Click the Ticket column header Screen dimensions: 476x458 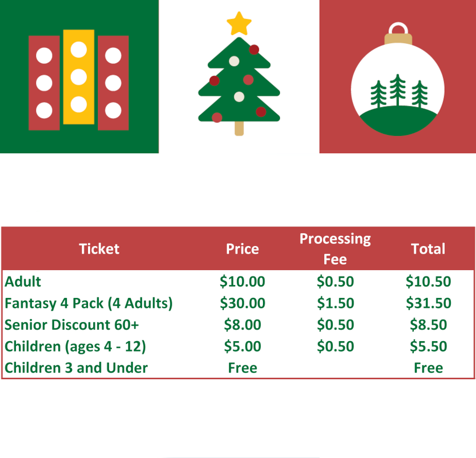[x=99, y=249]
